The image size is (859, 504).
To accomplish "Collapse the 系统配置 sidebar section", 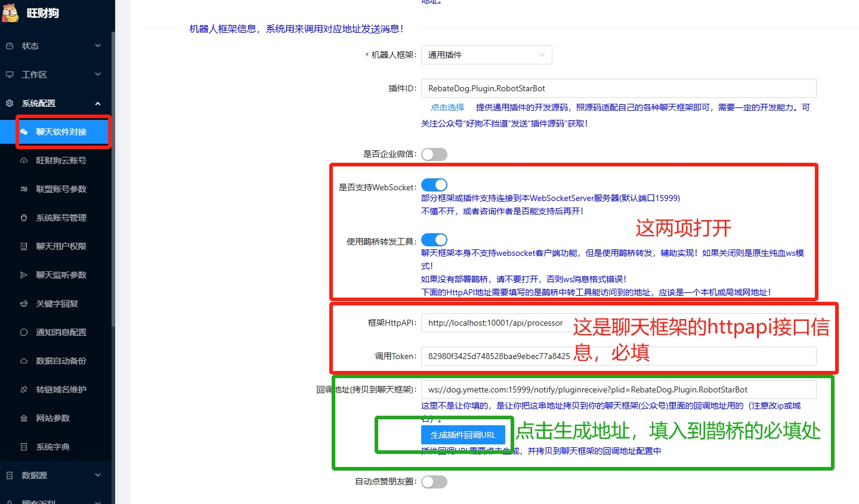I will [x=54, y=103].
